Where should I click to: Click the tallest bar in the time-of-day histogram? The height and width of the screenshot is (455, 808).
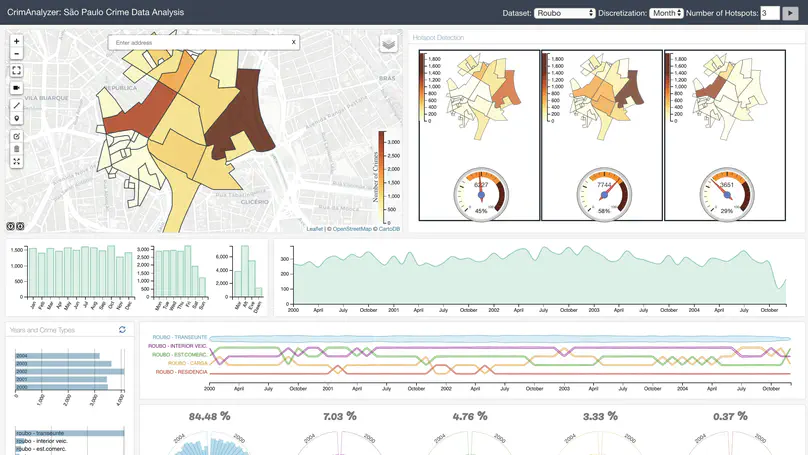pos(245,272)
